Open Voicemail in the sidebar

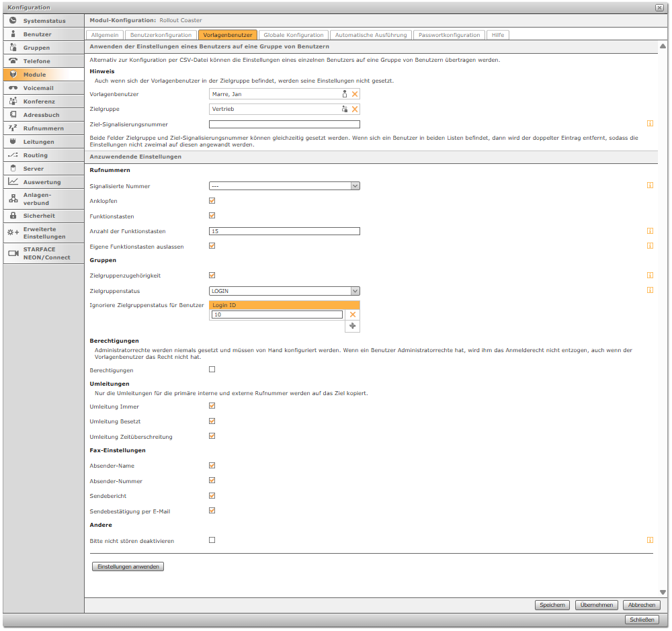[x=38, y=88]
